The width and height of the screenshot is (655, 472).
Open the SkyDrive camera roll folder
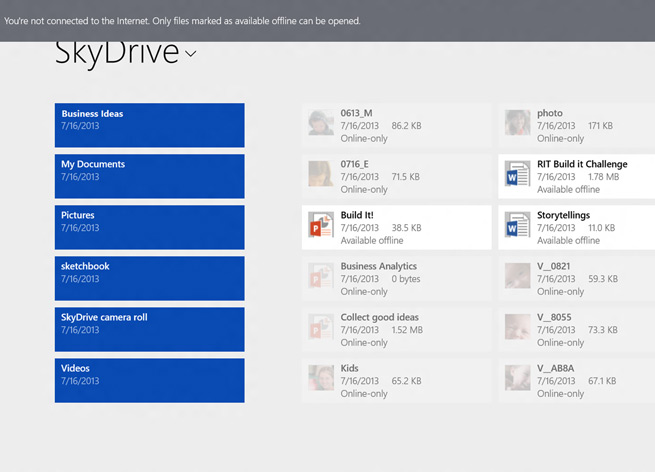coord(150,329)
